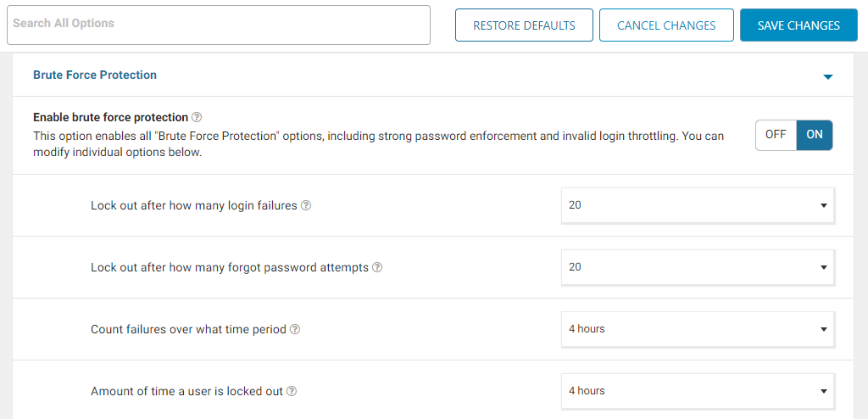868x419 pixels.
Task: Click the Cancel Changes button
Action: click(666, 25)
